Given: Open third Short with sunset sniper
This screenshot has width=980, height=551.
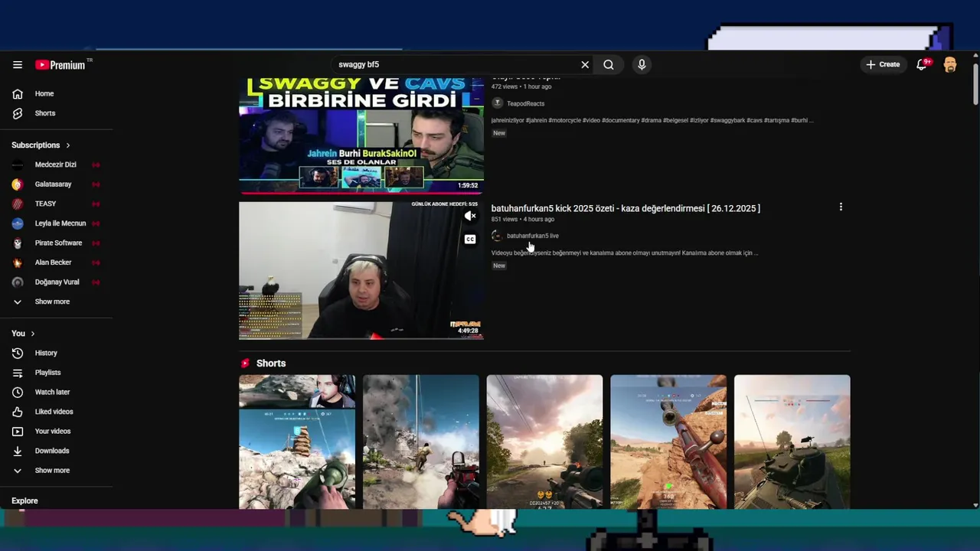Looking at the screenshot, I should point(544,442).
